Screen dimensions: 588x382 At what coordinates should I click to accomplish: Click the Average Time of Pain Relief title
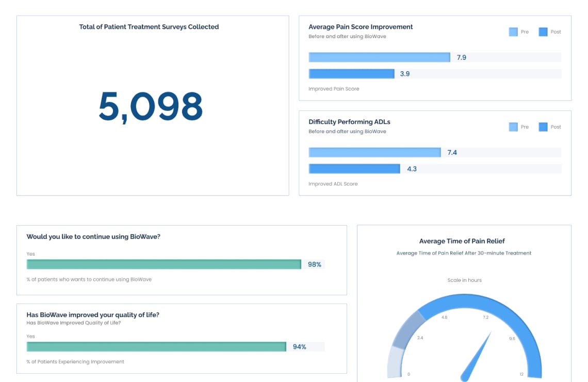(462, 241)
